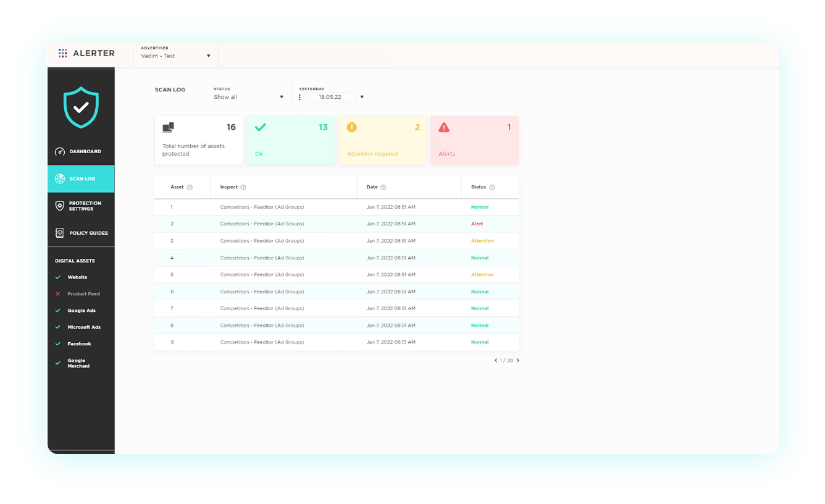Viewport: 825px width, 504px height.
Task: Click the yellow Attention required exclamation icon
Action: click(352, 128)
